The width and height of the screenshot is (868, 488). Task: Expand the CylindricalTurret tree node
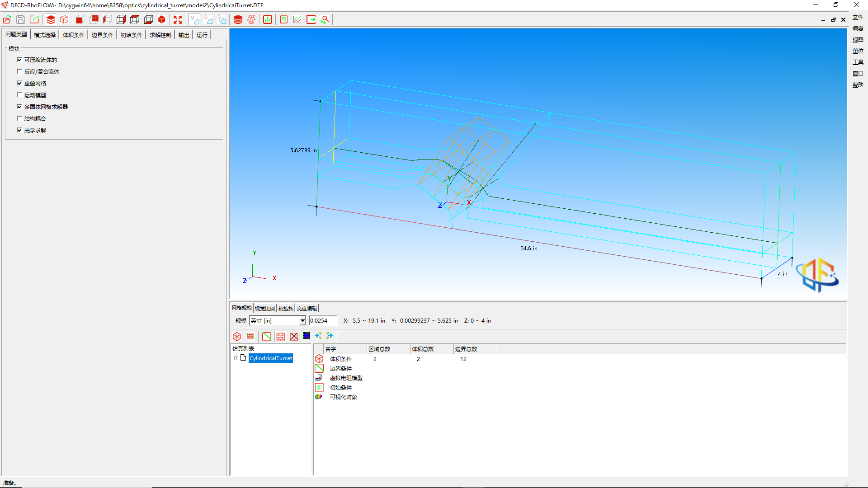[236, 358]
